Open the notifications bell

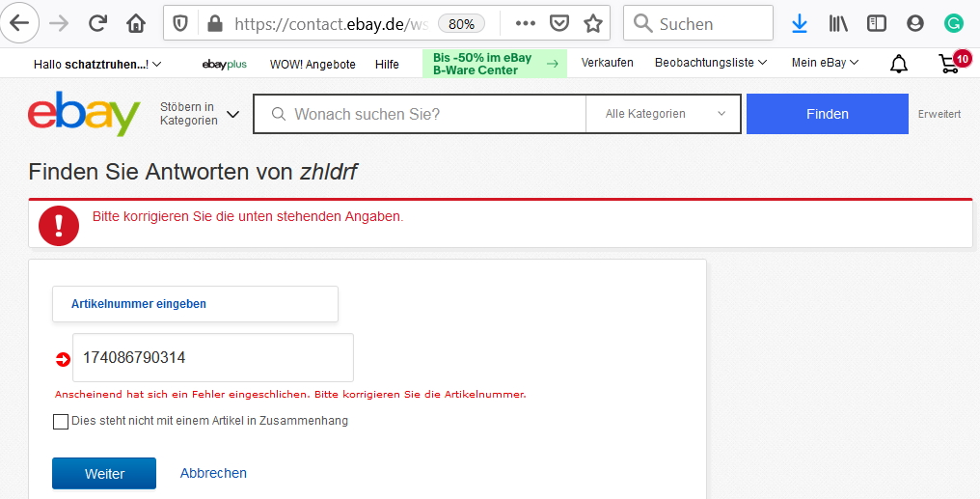(x=898, y=64)
